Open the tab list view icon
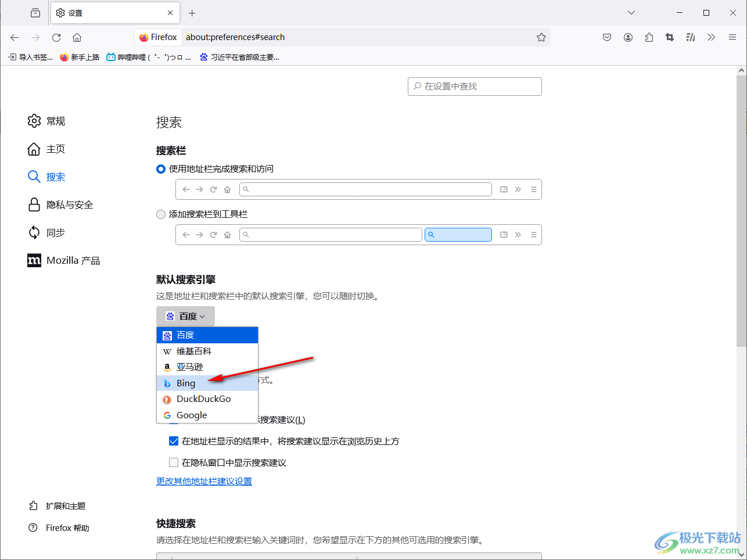This screenshot has height=560, width=747. tap(35, 13)
